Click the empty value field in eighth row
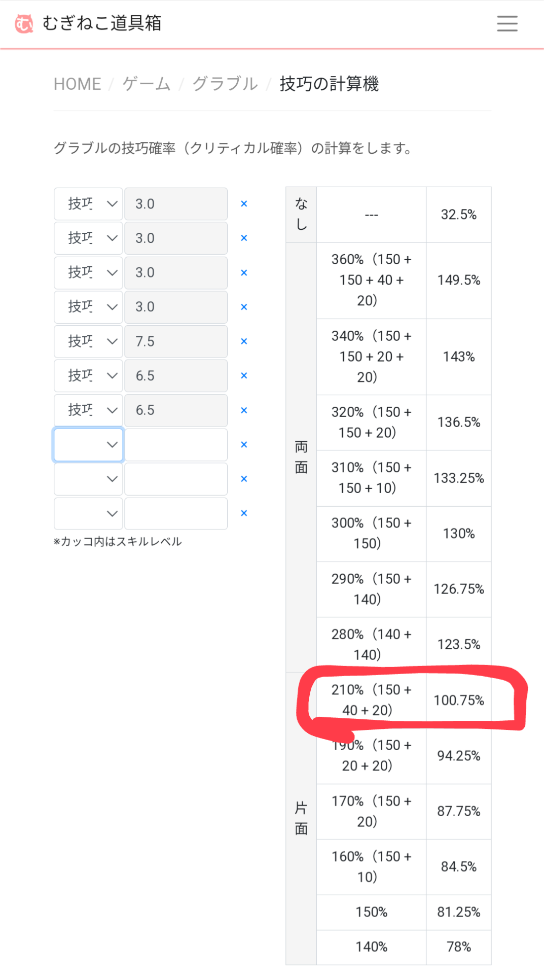544x980 pixels. [176, 445]
